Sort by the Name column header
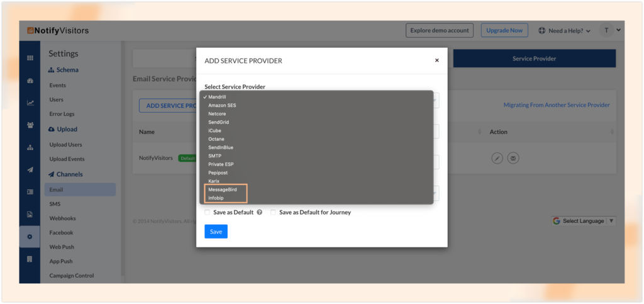This screenshot has width=644, height=304. (146, 132)
